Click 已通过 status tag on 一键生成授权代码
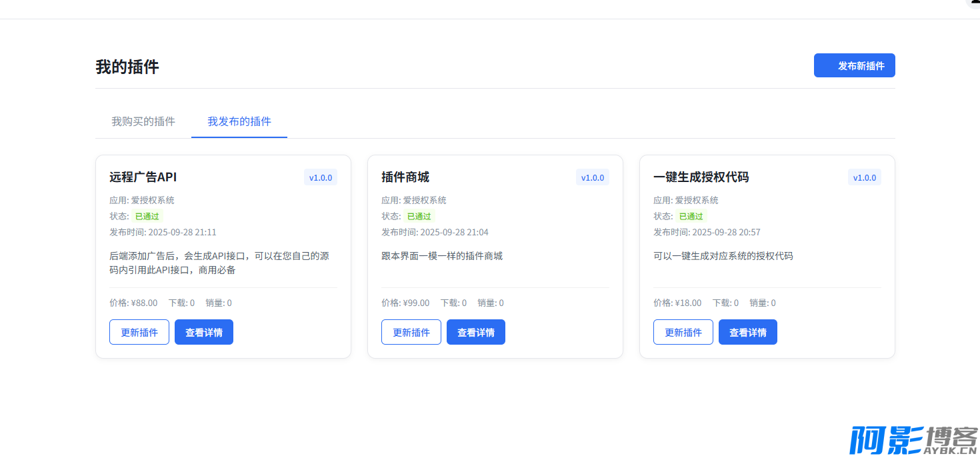This screenshot has width=980, height=456. coord(691,216)
